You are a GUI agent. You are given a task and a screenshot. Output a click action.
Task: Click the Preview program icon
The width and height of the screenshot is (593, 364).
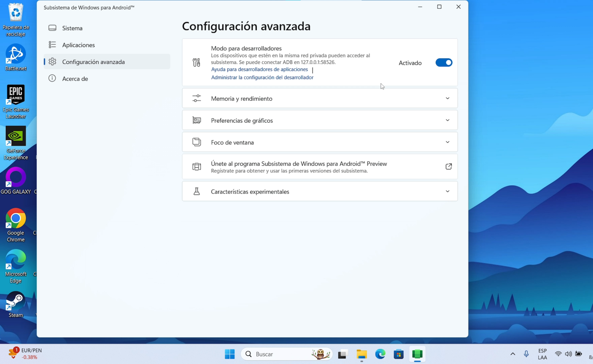tap(196, 167)
